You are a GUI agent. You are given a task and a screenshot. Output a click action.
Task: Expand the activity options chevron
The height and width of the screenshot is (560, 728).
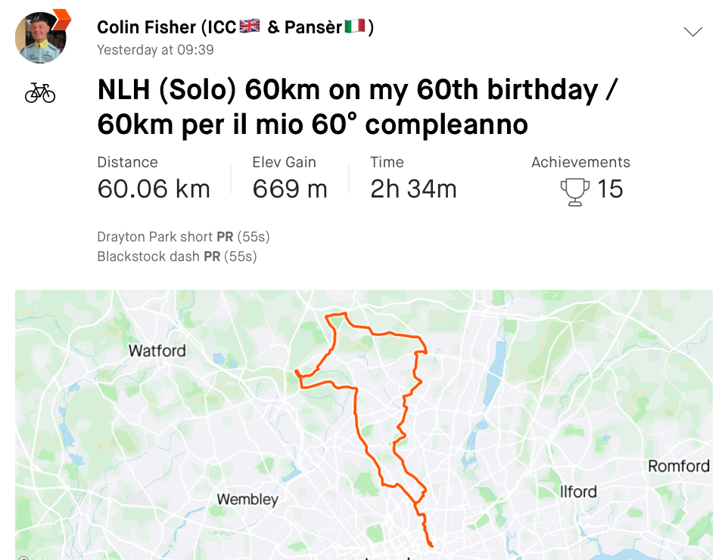pos(692,32)
